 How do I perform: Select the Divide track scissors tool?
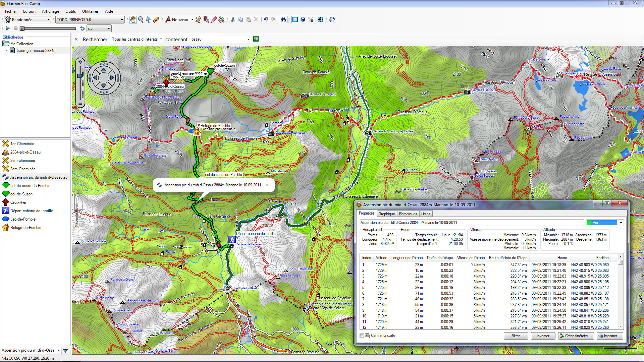click(x=221, y=20)
